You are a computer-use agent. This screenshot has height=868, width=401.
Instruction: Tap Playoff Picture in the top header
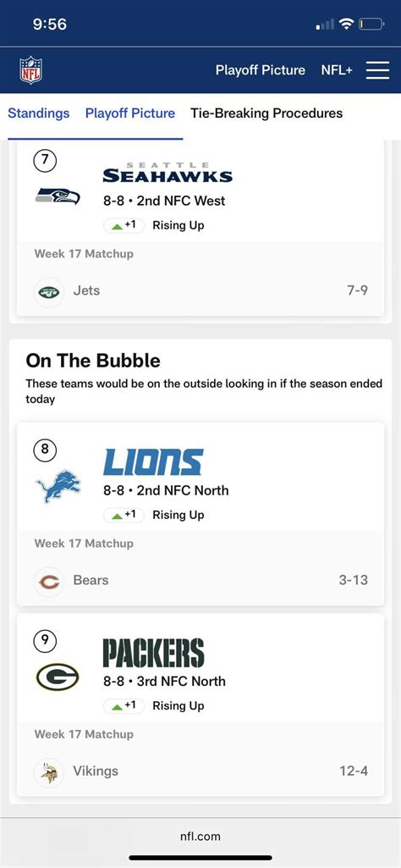pos(261,70)
